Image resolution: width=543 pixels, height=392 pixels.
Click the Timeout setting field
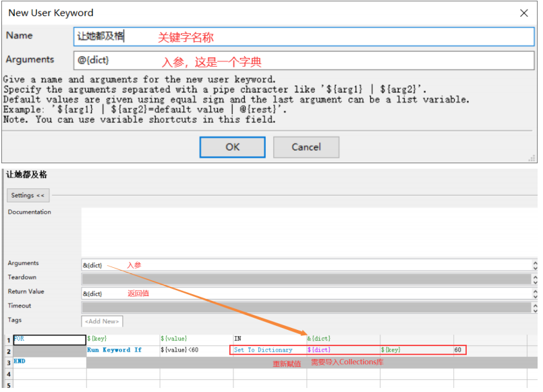(x=307, y=308)
